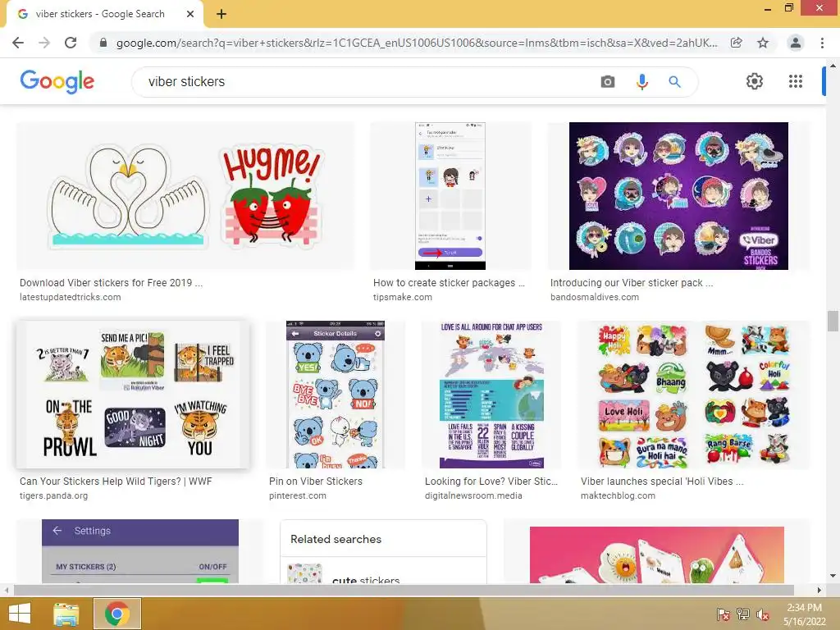Visit digitalnewsroom.media source link
The height and width of the screenshot is (630, 840).
(473, 496)
